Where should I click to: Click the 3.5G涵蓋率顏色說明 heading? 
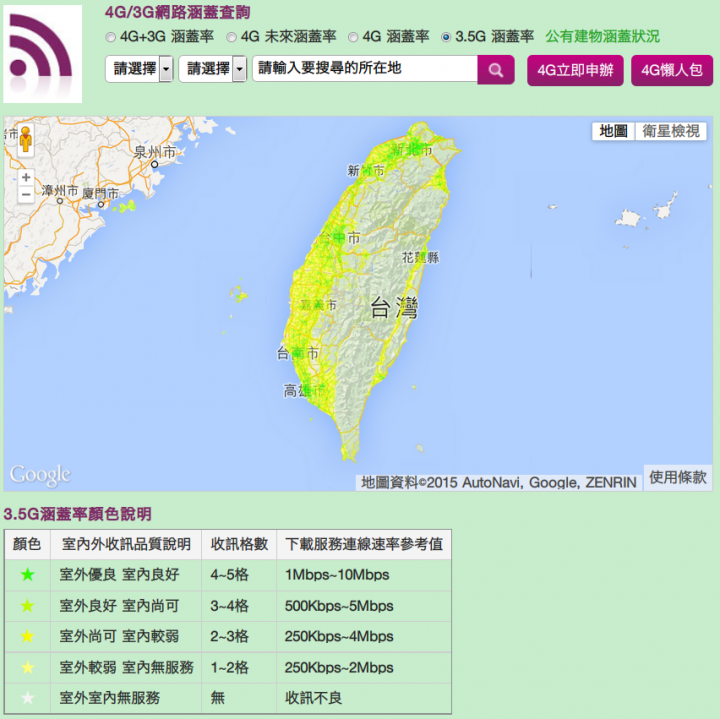tap(78, 514)
